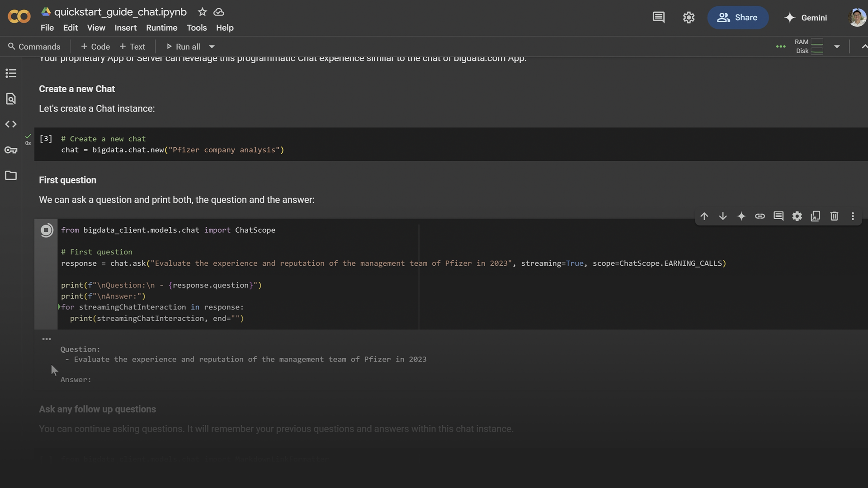Open the Runtime menu

click(161, 28)
